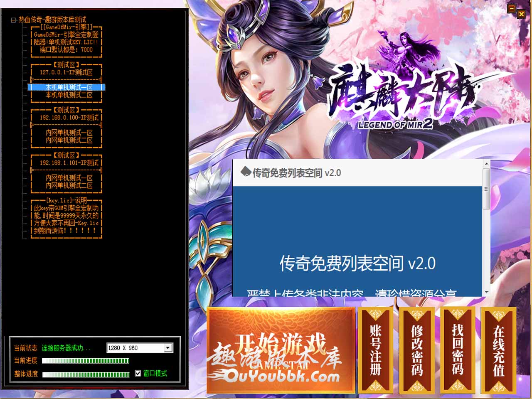Image resolution: width=532 pixels, height=399 pixels.
Task: Click the 整体进度 progress bar
Action: click(86, 374)
